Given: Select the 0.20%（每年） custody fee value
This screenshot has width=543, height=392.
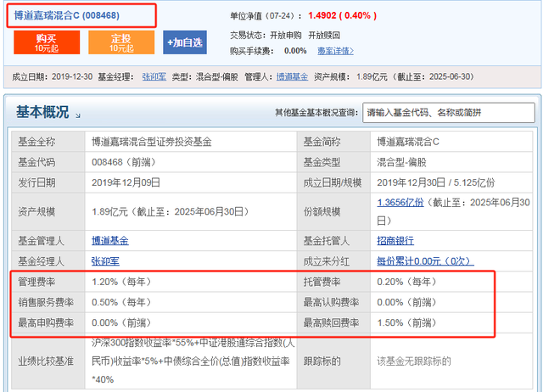Looking at the screenshot, I should (407, 282).
